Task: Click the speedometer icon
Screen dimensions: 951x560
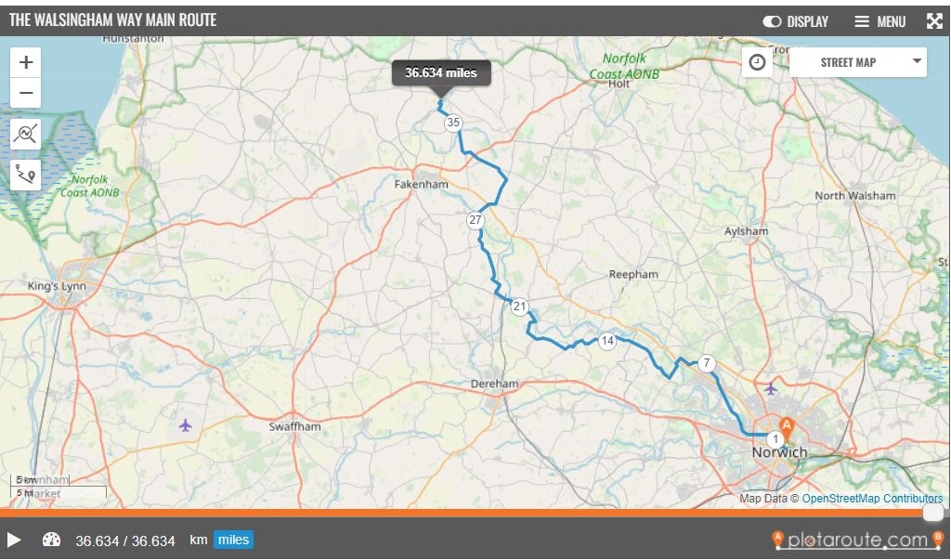Action: 51,540
